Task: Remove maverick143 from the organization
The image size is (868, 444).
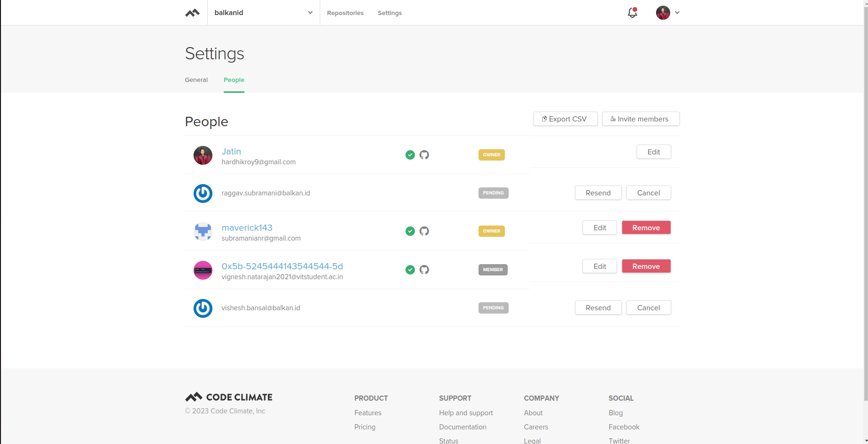Action: tap(646, 228)
